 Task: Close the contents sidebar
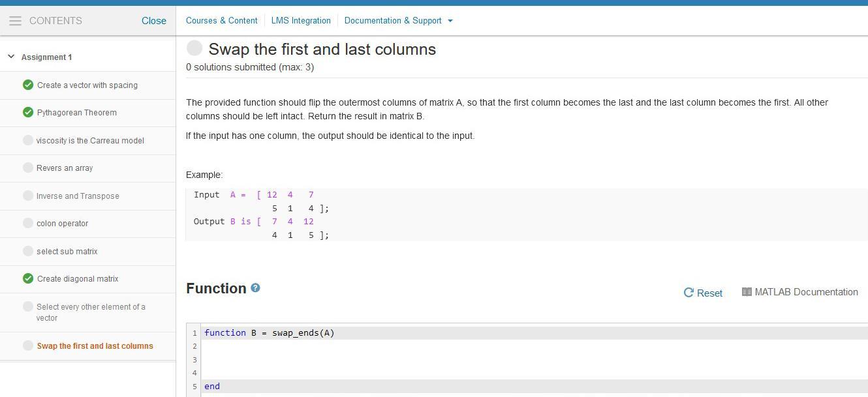154,20
